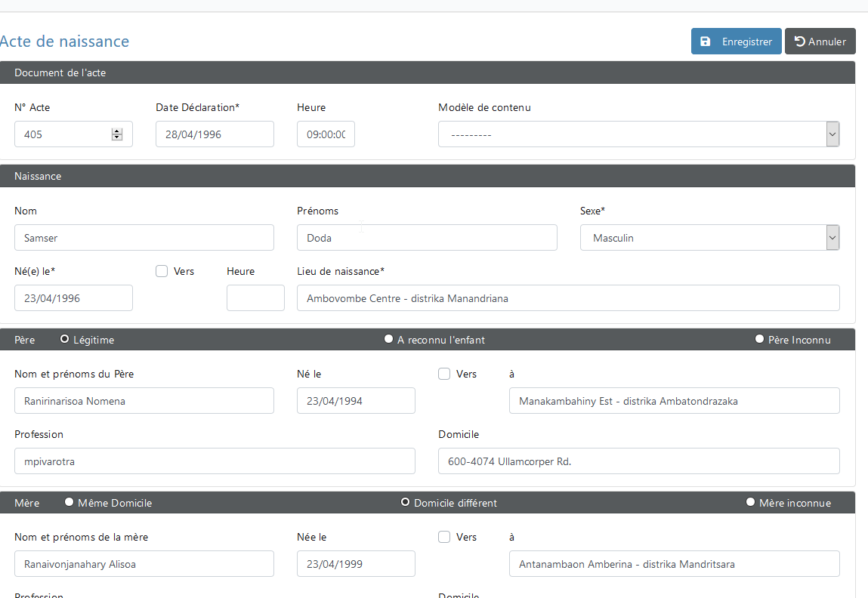Click the Enregistrer save button
This screenshot has height=598, width=868.
click(736, 42)
